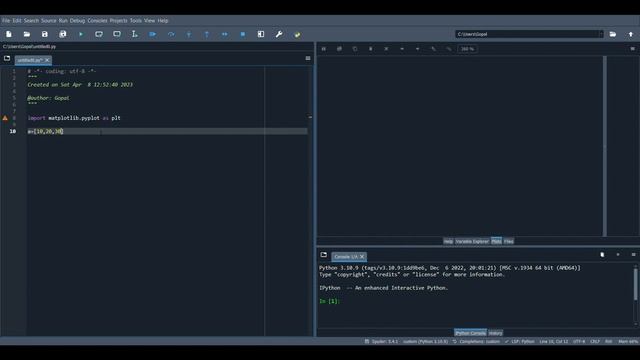Go to the parent directory
The width and height of the screenshot is (640, 360).
click(631, 34)
